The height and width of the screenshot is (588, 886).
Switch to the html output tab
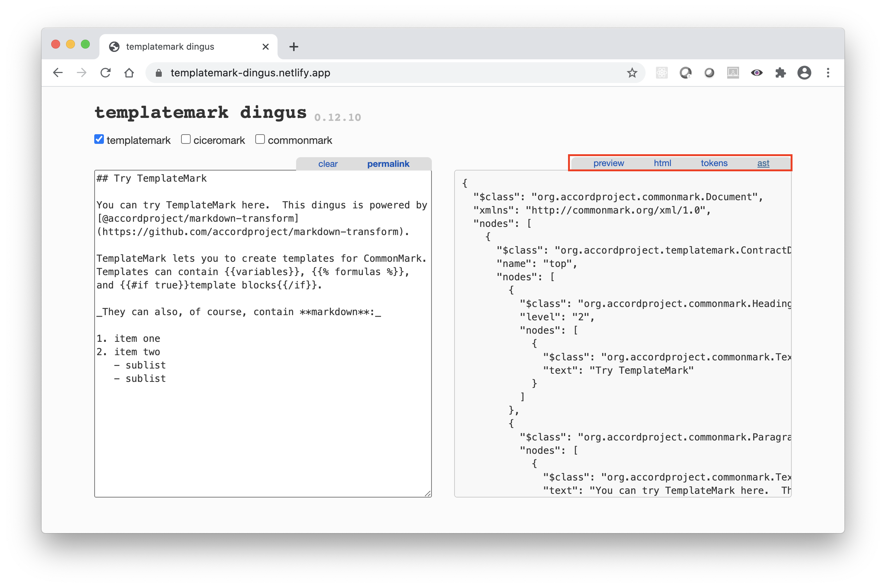[662, 163]
